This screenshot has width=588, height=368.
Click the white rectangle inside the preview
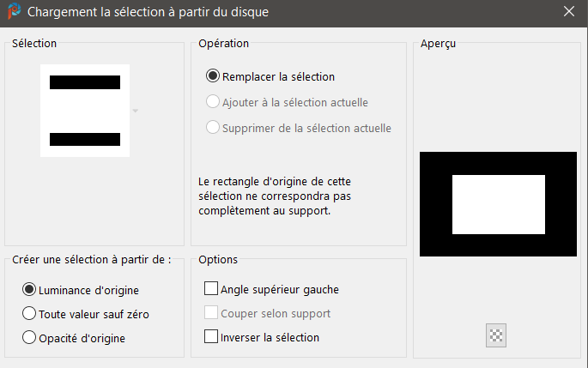[x=499, y=205]
